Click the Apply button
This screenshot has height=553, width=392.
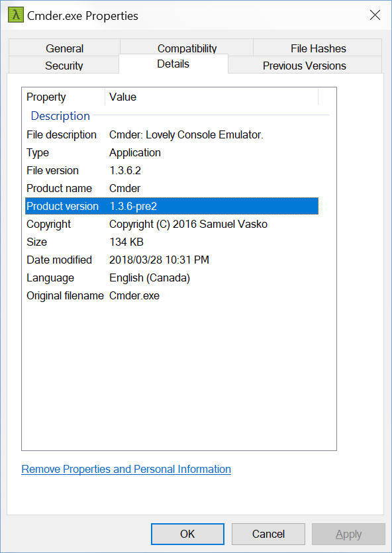[349, 534]
